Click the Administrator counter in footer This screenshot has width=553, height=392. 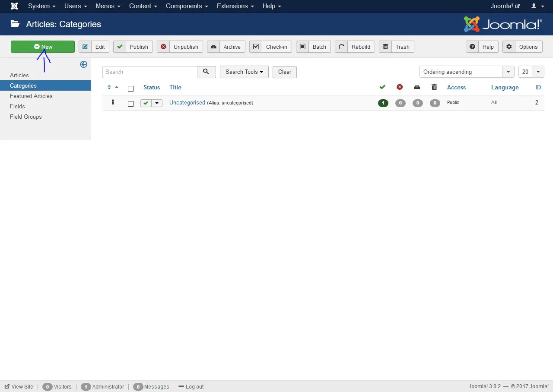point(102,386)
